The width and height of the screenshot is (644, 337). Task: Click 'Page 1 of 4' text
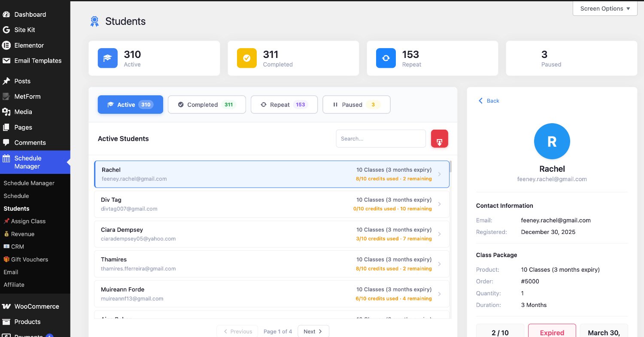(278, 331)
